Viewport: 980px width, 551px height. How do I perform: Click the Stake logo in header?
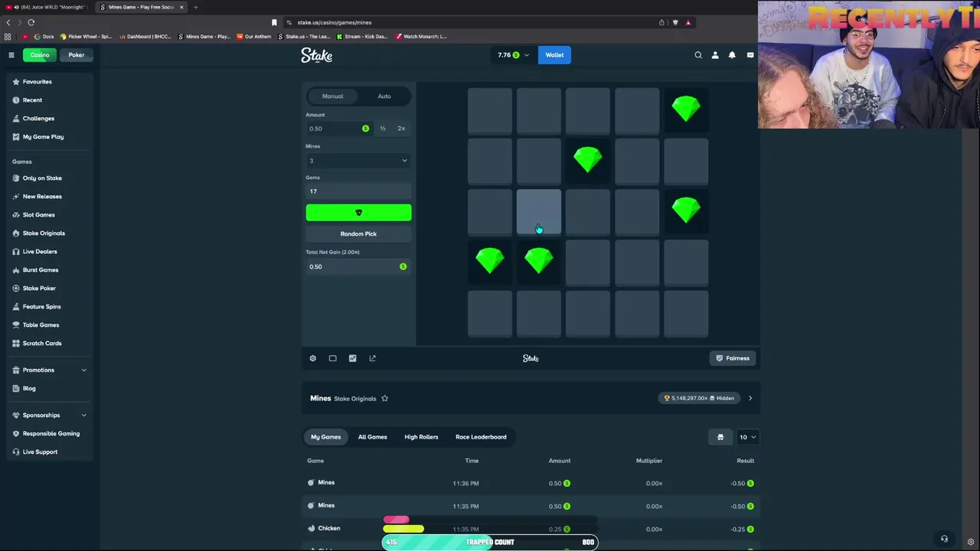tap(316, 55)
